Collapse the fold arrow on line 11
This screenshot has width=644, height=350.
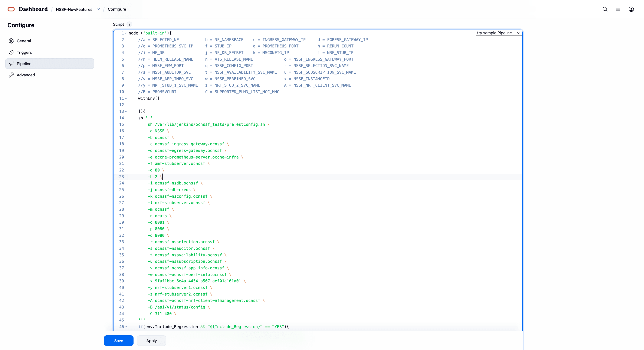click(x=126, y=99)
